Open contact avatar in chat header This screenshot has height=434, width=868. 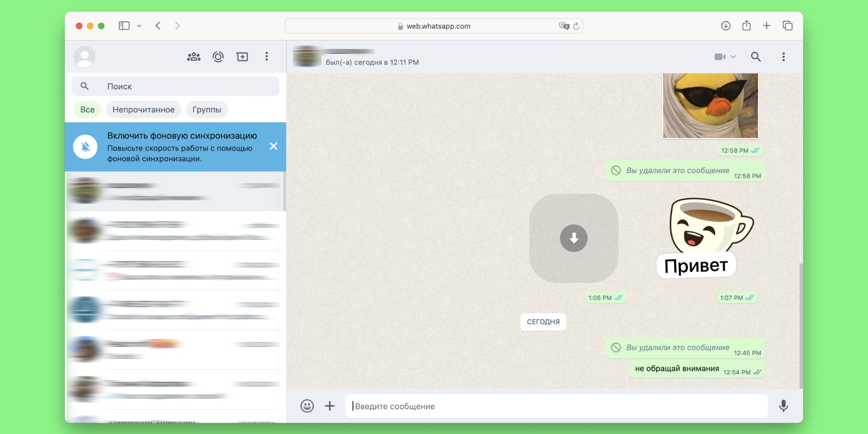[307, 56]
